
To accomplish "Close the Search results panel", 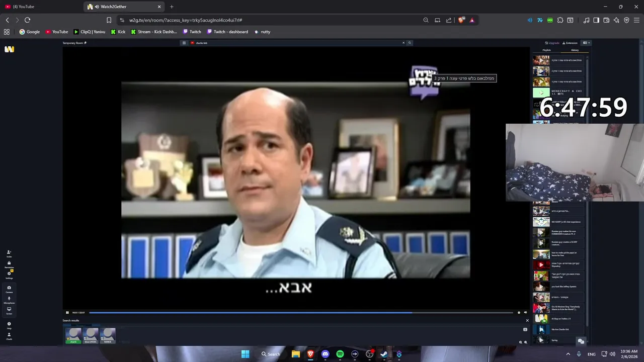I will tap(527, 320).
